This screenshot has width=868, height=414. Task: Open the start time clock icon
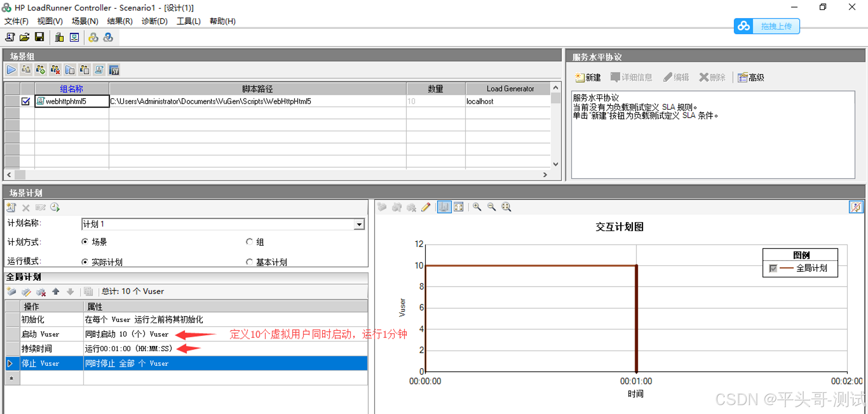(x=55, y=207)
